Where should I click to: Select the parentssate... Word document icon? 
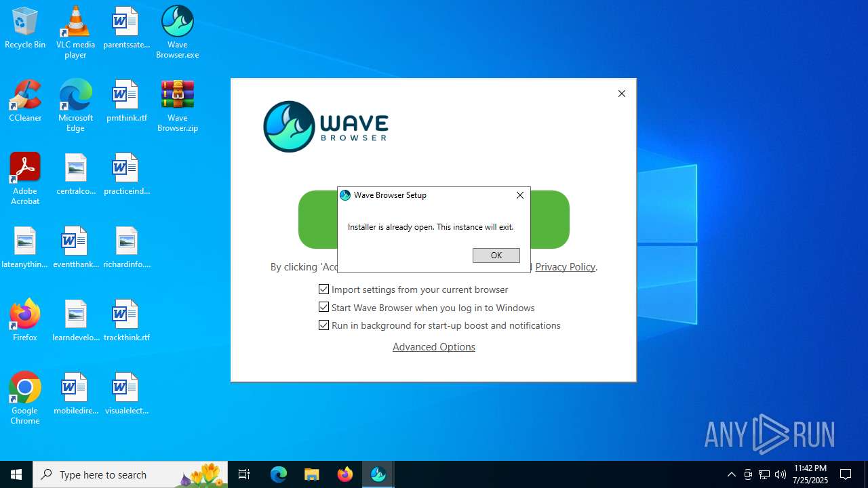126,28
